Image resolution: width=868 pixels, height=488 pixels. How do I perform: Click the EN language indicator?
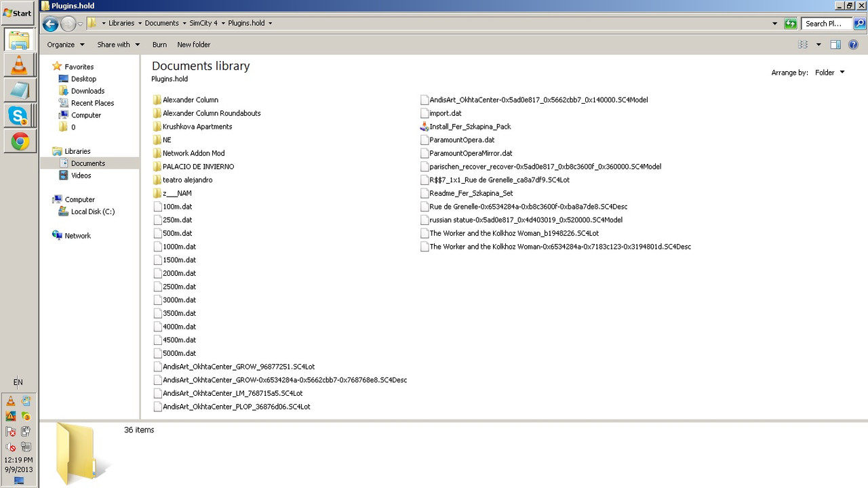(x=18, y=382)
